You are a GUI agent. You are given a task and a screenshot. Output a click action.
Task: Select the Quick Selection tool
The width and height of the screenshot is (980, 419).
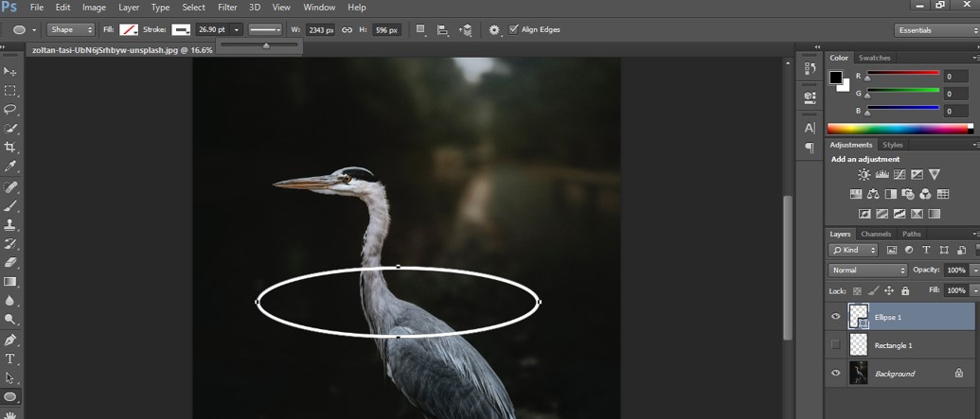(x=10, y=129)
